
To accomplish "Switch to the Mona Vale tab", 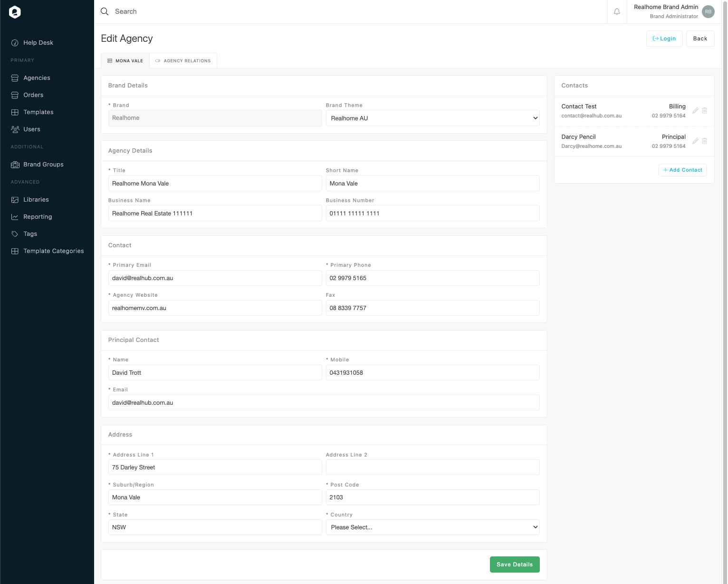I will [x=125, y=61].
